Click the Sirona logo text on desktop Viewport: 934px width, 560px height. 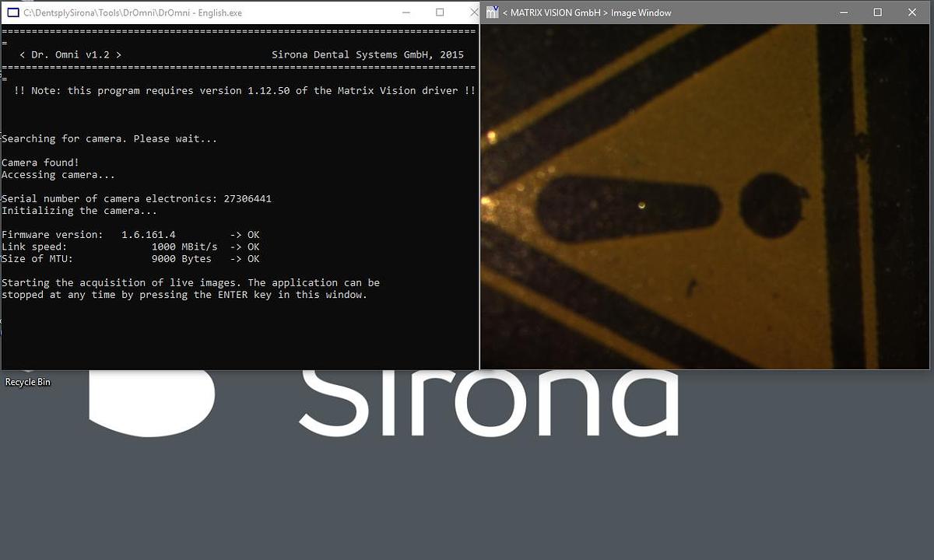489,403
